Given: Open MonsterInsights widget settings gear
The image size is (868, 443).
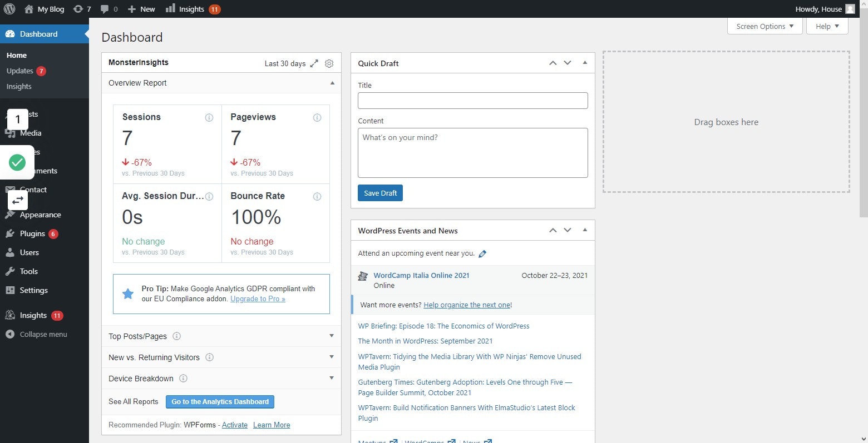Looking at the screenshot, I should pos(329,63).
